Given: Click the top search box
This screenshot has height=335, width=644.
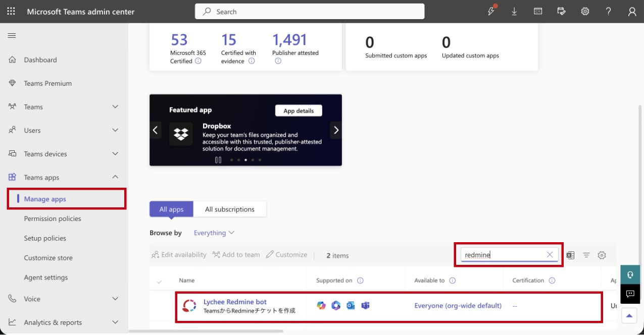Looking at the screenshot, I should (309, 12).
